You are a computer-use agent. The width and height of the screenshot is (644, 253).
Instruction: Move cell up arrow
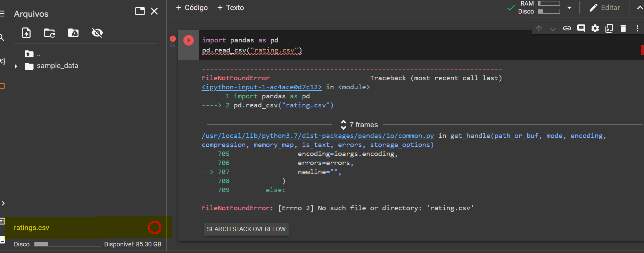point(539,28)
